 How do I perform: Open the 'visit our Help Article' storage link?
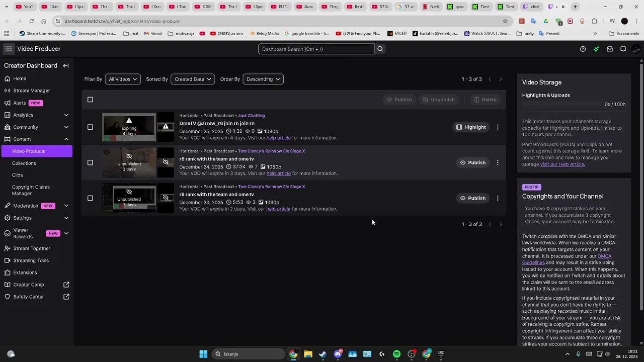pyautogui.click(x=562, y=164)
